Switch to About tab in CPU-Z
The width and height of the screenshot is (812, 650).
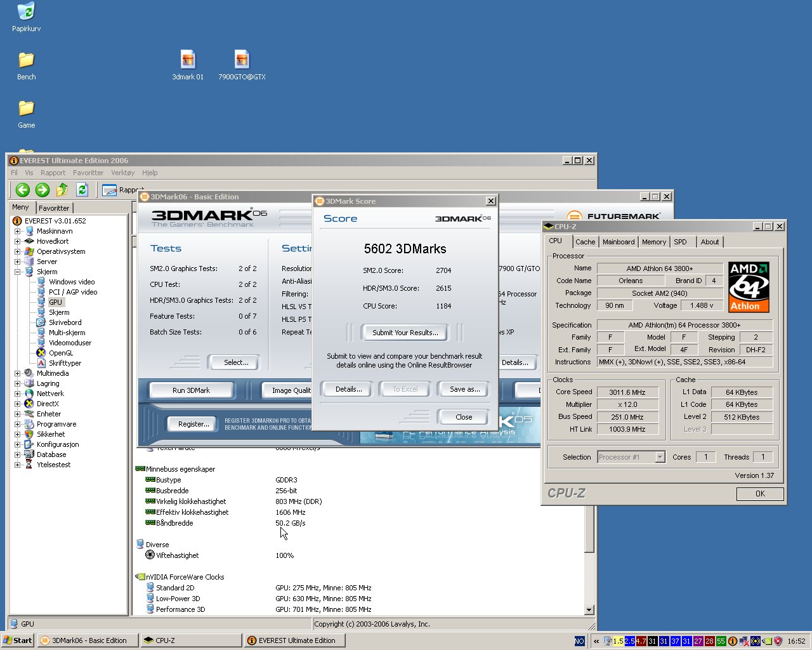tap(710, 242)
